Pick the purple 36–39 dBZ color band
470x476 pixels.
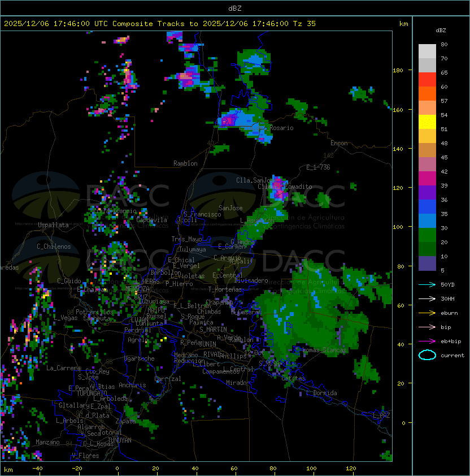pos(427,193)
